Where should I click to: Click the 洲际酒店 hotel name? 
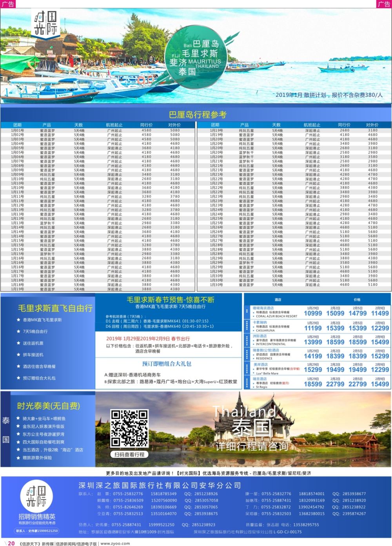tap(260, 336)
